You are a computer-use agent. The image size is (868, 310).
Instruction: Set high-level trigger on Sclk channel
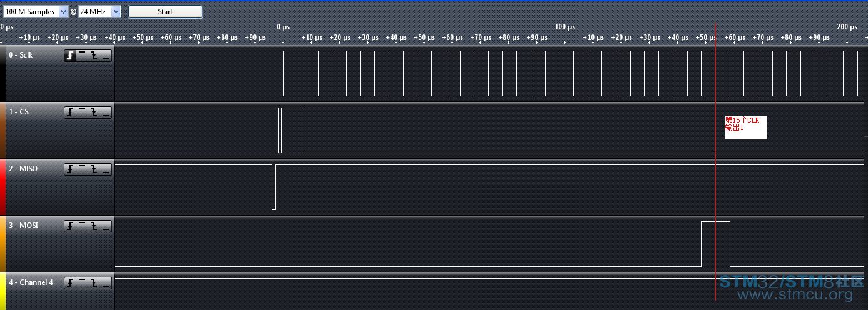(82, 56)
